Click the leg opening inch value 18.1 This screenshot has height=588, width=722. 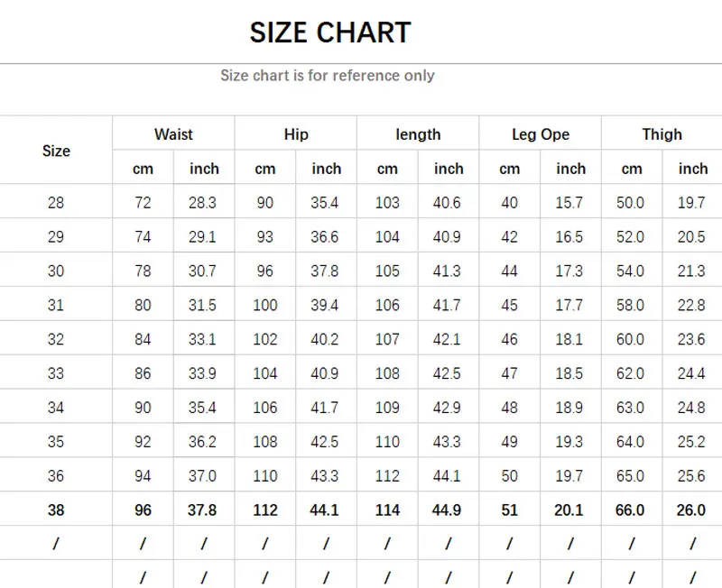569,340
